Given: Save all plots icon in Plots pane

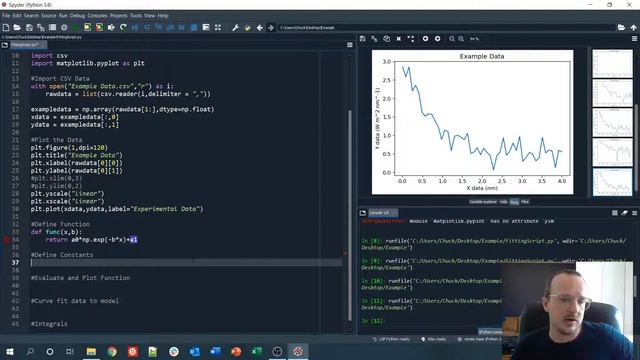Looking at the screenshot, I should pyautogui.click(x=374, y=38).
